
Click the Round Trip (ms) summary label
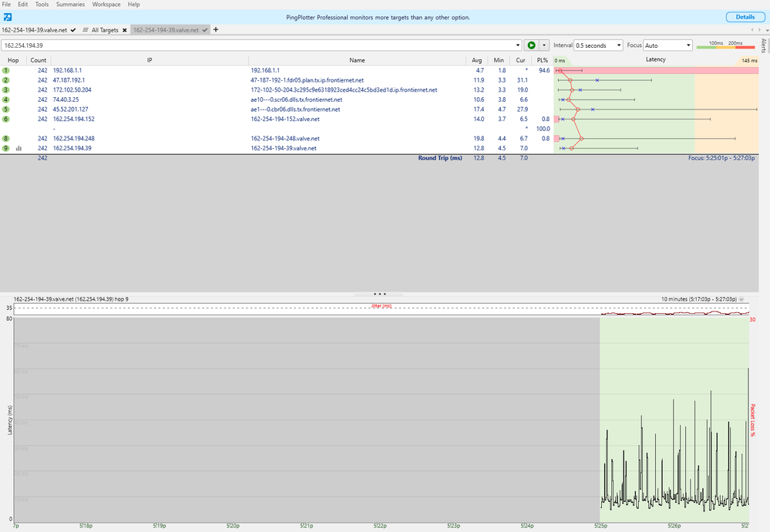(x=440, y=158)
